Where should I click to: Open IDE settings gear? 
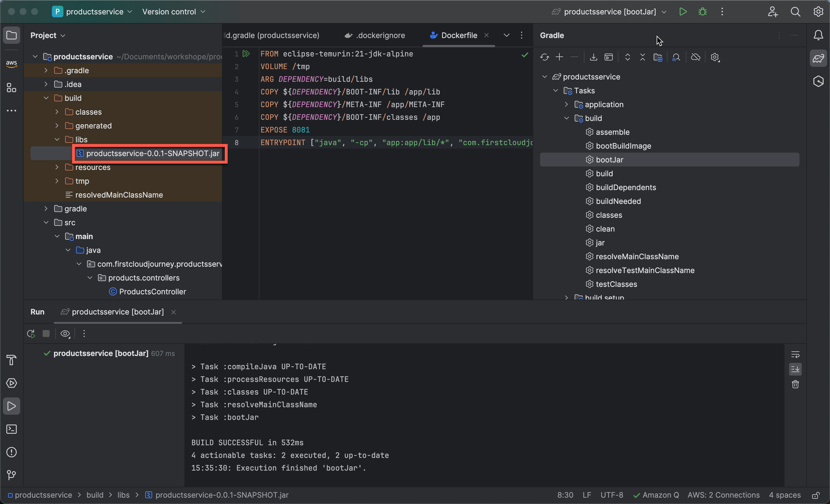[x=818, y=12]
